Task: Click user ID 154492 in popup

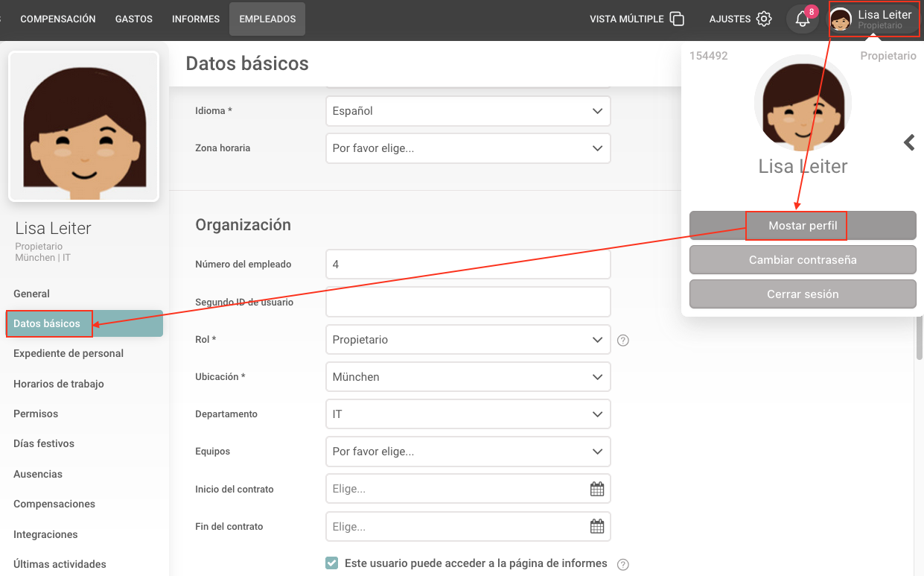Action: coord(709,56)
